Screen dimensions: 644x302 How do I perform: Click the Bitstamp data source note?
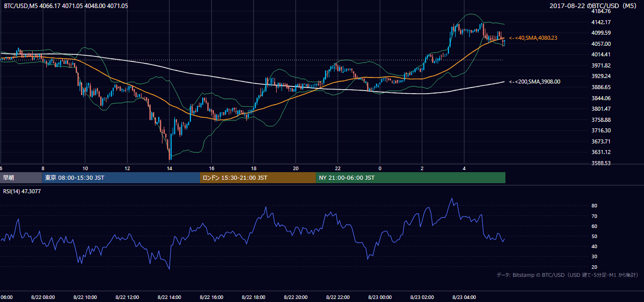pos(567,275)
